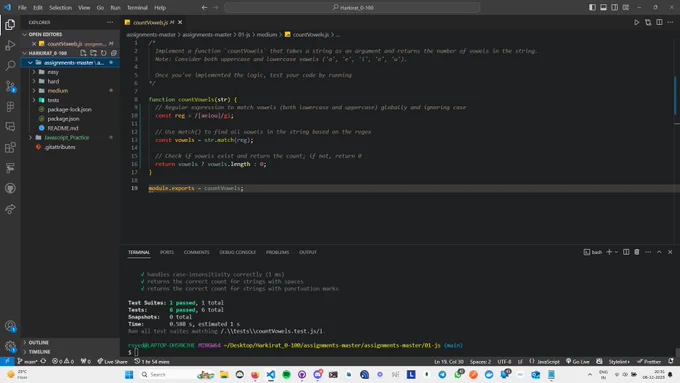Close the terminal panel with X

670,252
